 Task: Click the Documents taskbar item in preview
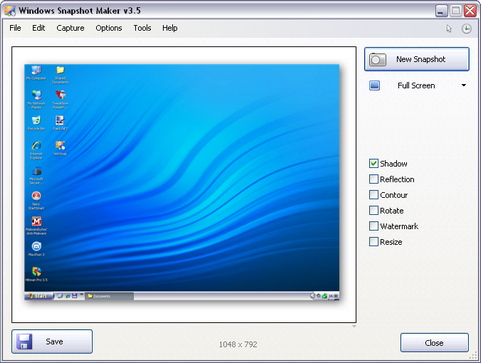coord(110,296)
